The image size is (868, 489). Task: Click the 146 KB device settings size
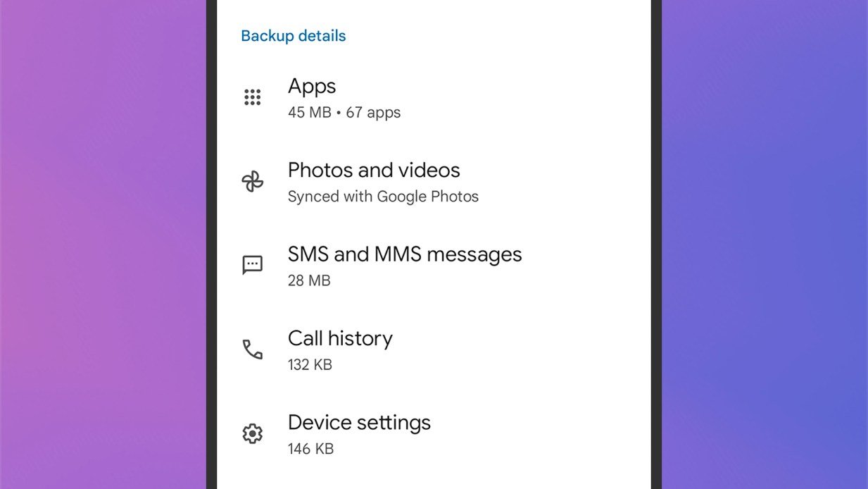(310, 449)
